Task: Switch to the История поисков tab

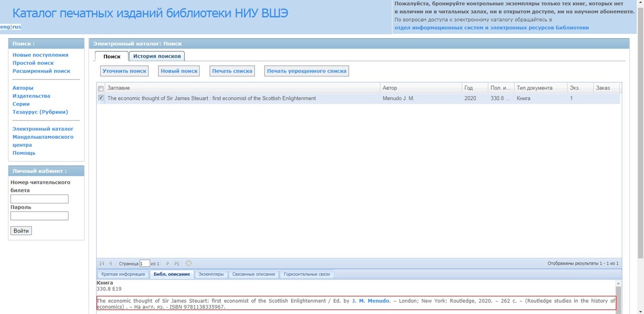Action: 157,56
